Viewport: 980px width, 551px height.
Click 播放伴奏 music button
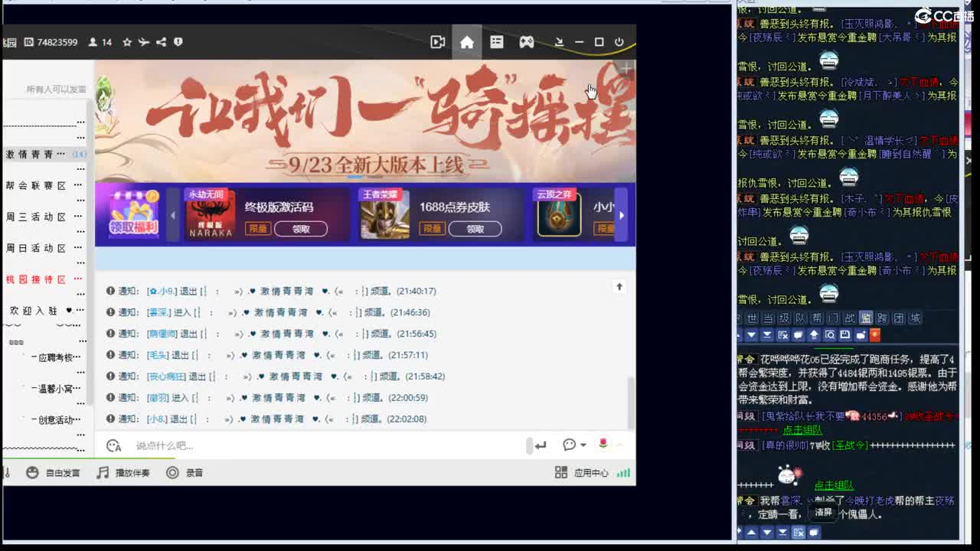123,473
